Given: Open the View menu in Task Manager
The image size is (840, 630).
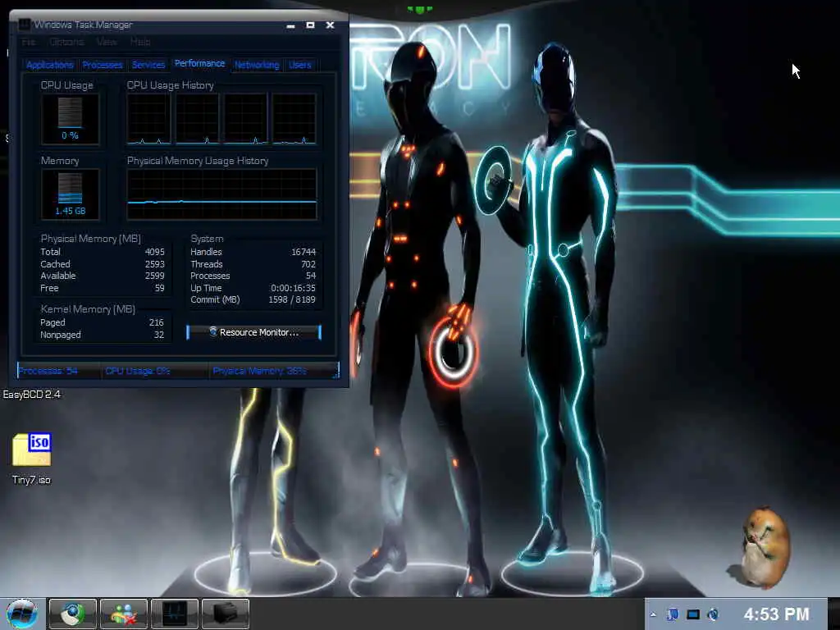Looking at the screenshot, I should pyautogui.click(x=107, y=42).
